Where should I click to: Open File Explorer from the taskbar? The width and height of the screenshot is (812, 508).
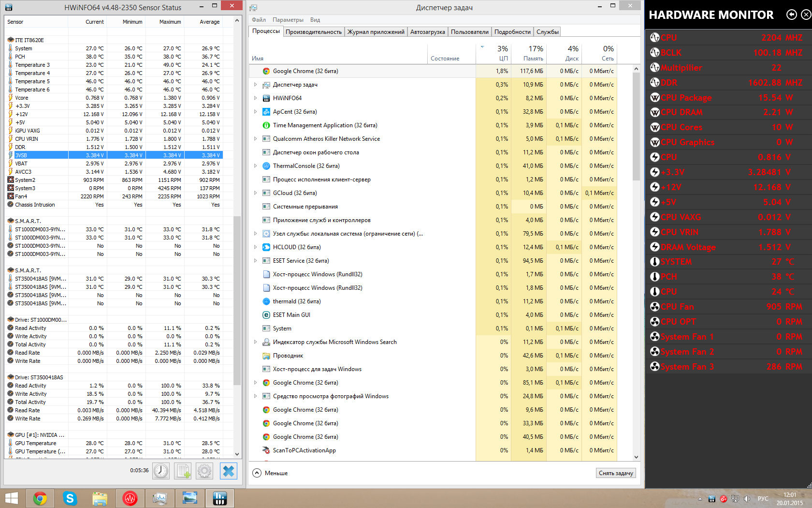(100, 498)
